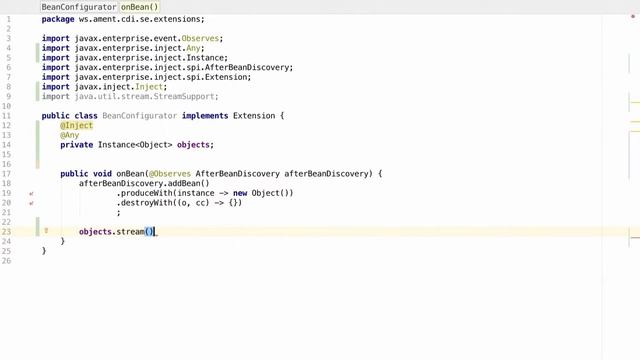Click the .destroyWith call on line 20
The width and height of the screenshot is (640, 360).
click(x=179, y=203)
